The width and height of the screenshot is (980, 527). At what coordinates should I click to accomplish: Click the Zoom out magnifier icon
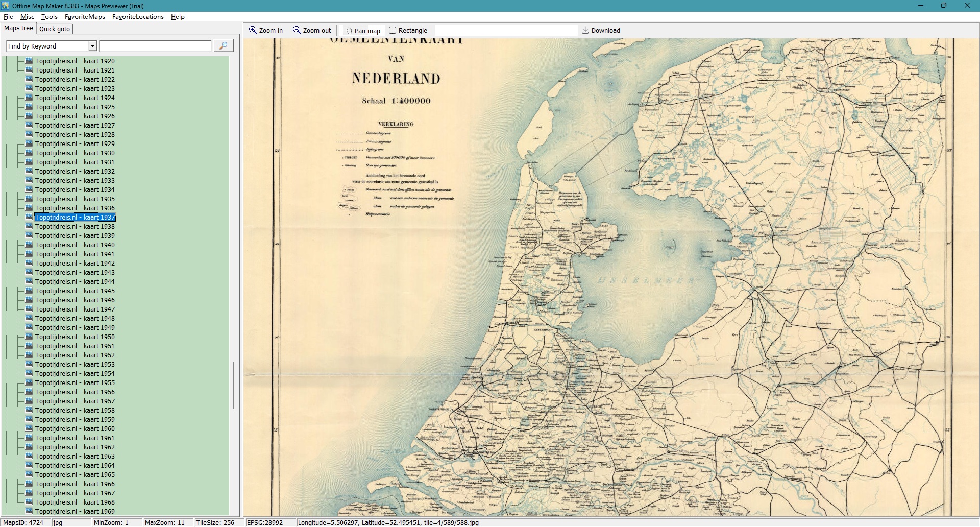(x=297, y=30)
